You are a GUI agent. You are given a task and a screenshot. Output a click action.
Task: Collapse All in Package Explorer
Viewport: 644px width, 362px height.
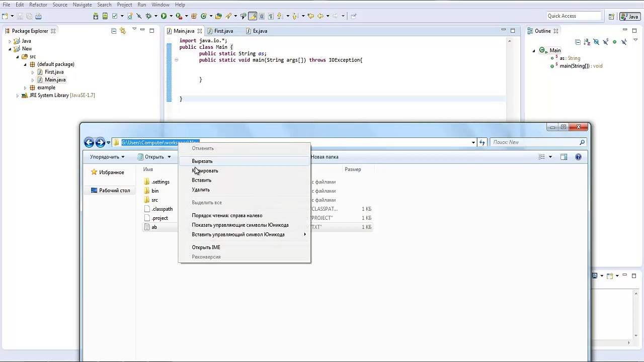[x=114, y=31]
